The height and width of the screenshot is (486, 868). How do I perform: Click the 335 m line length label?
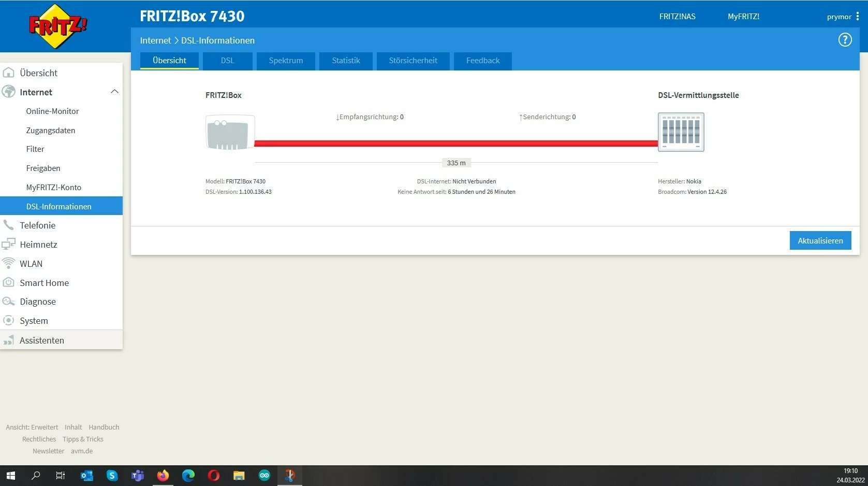pos(456,163)
